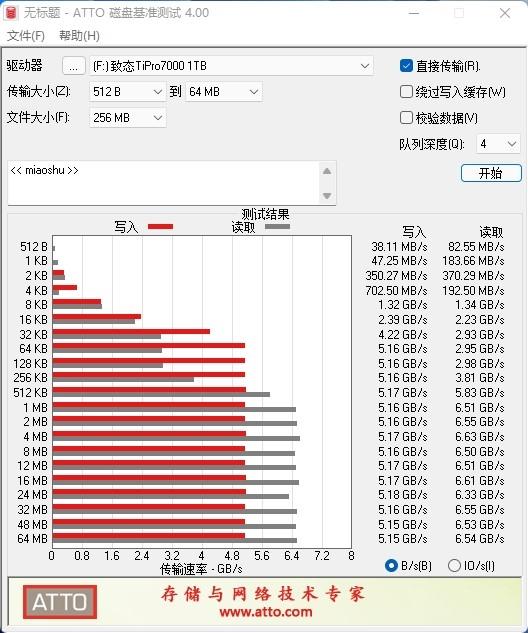The image size is (528, 633).
Task: Expand the drive selection dropdown
Action: point(231,66)
